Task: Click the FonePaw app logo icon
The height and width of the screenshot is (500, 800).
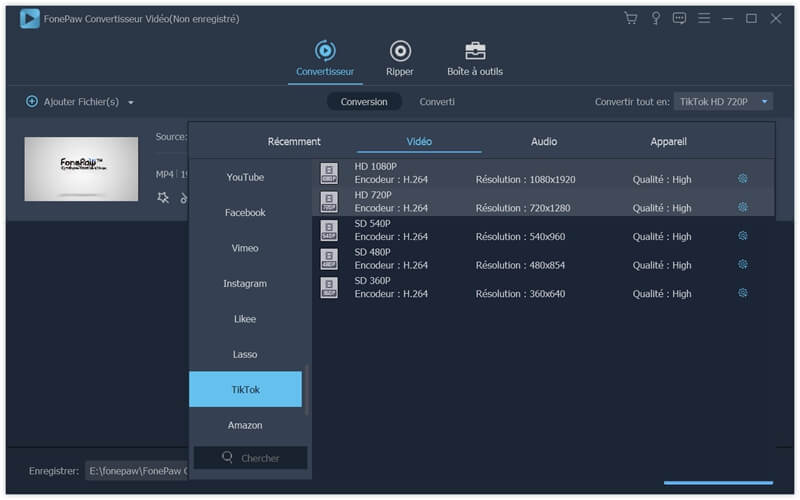Action: [x=30, y=19]
